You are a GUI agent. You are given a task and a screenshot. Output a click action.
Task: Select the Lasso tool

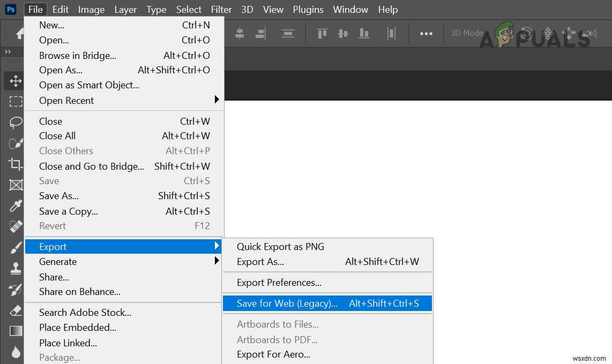(x=16, y=123)
